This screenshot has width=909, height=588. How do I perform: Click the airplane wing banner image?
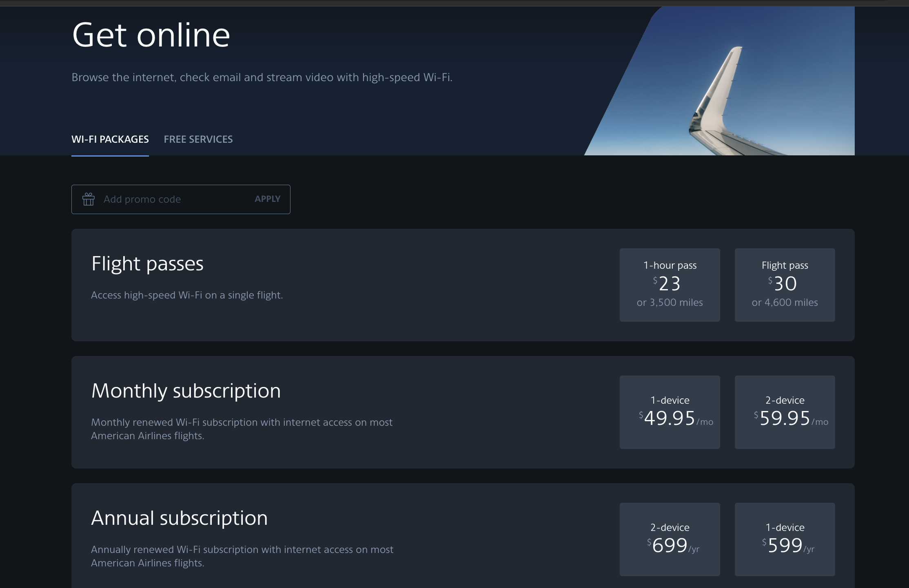click(x=719, y=81)
